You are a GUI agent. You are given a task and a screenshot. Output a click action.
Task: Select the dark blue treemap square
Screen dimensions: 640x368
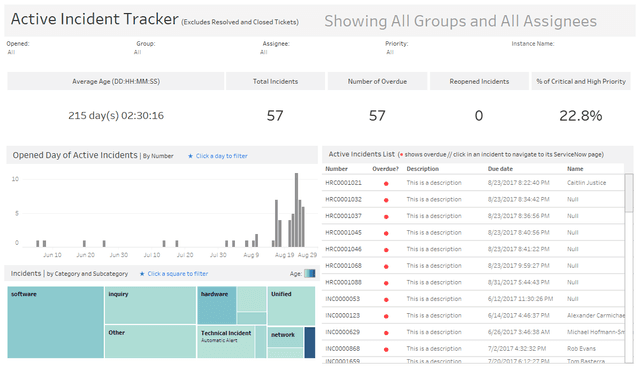(x=310, y=342)
